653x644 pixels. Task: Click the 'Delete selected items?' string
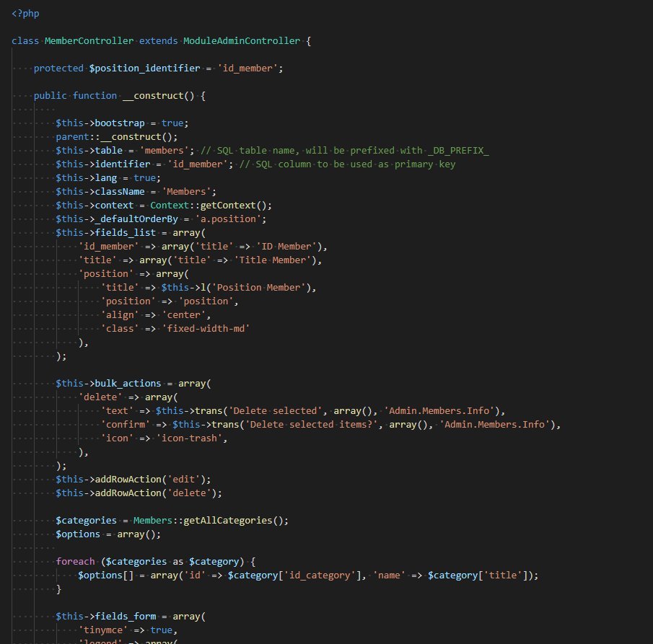[311, 425]
